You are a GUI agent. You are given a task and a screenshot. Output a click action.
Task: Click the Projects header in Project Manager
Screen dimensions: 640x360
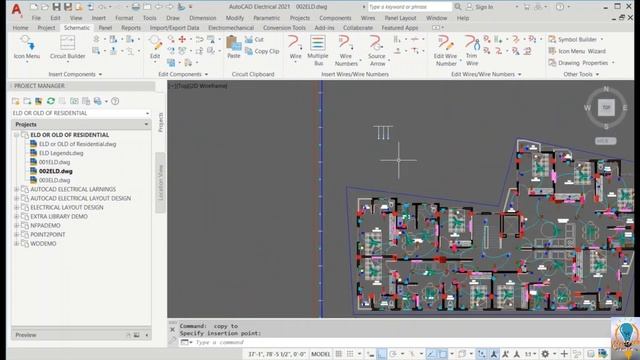(81, 124)
